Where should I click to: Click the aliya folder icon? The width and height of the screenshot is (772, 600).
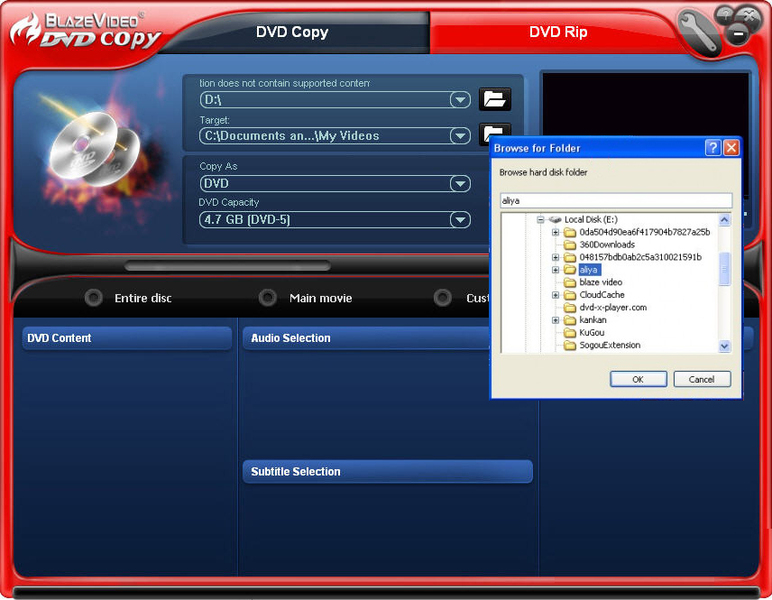point(570,270)
